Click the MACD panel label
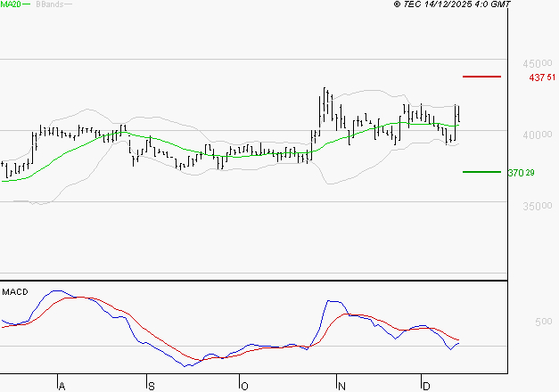The image size is (559, 392). [14, 291]
